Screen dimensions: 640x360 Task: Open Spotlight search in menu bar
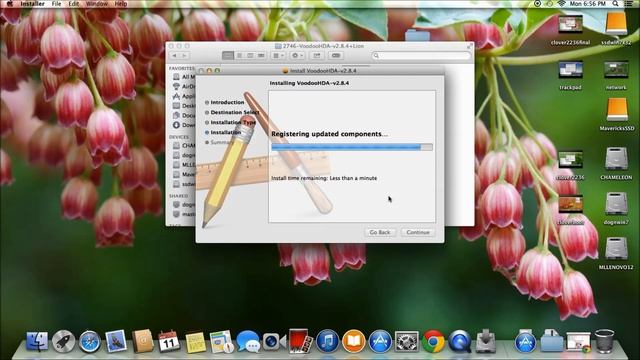(x=615, y=4)
